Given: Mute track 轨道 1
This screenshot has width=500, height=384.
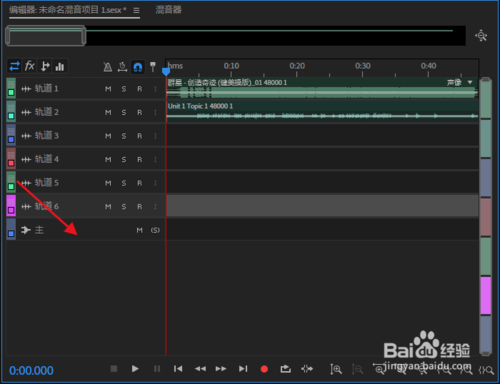Looking at the screenshot, I should point(108,89).
